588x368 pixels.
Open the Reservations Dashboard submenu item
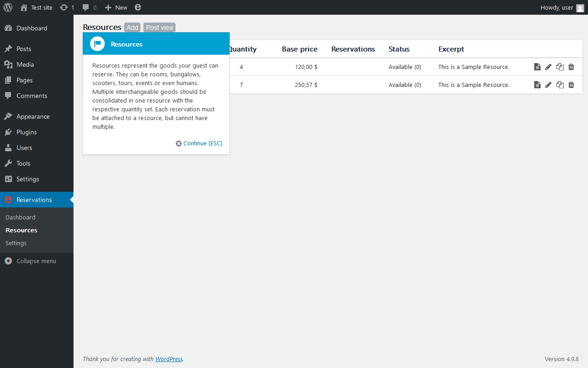[20, 217]
